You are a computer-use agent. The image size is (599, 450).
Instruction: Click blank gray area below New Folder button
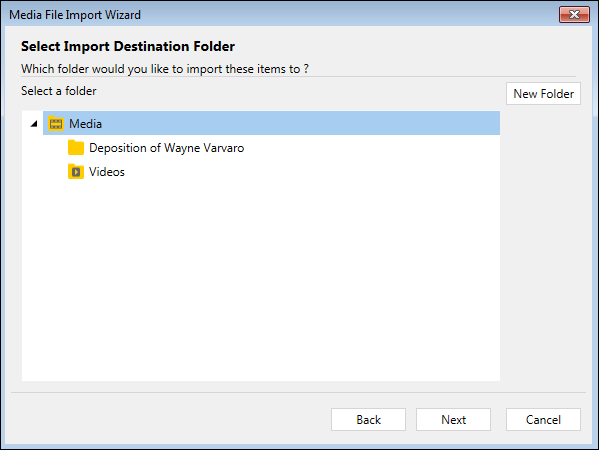[543, 244]
